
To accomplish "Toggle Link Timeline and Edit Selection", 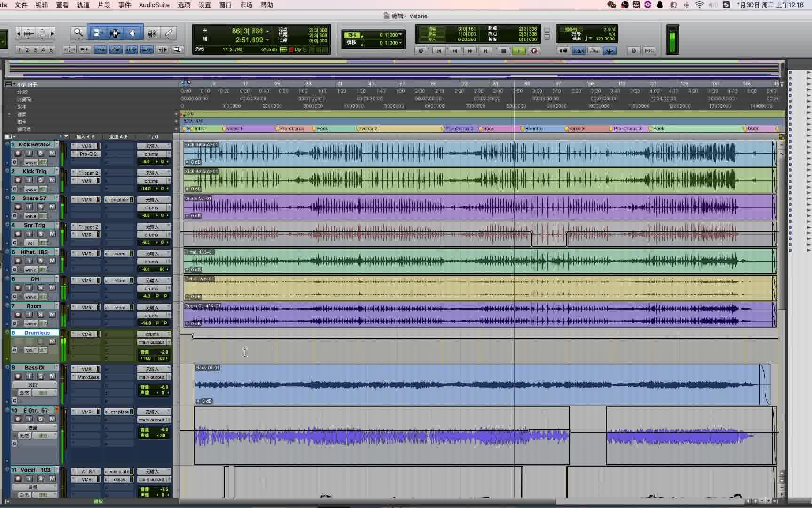I will point(131,49).
